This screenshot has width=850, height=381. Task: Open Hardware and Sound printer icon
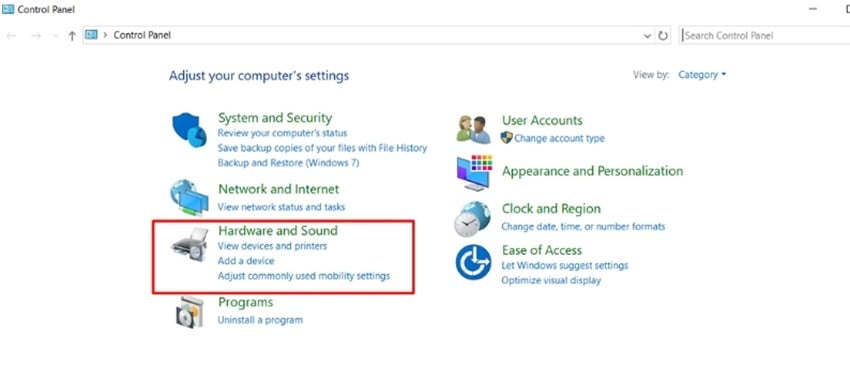[x=190, y=245]
